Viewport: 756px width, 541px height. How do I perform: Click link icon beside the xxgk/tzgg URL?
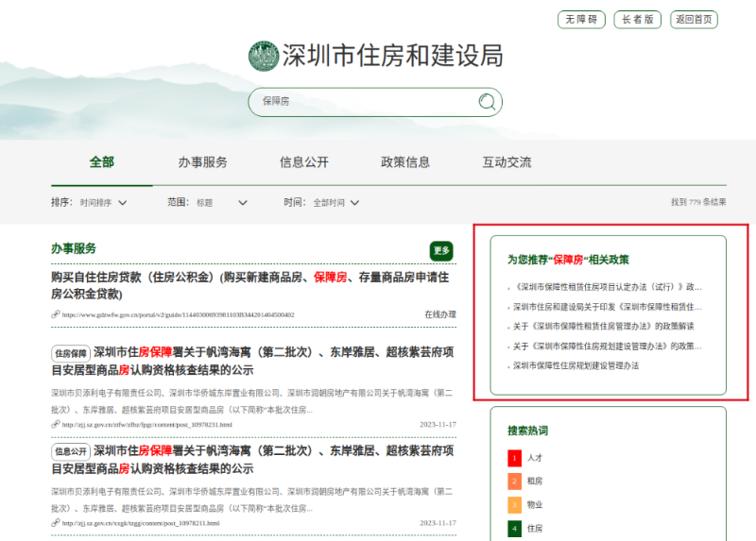tap(56, 523)
